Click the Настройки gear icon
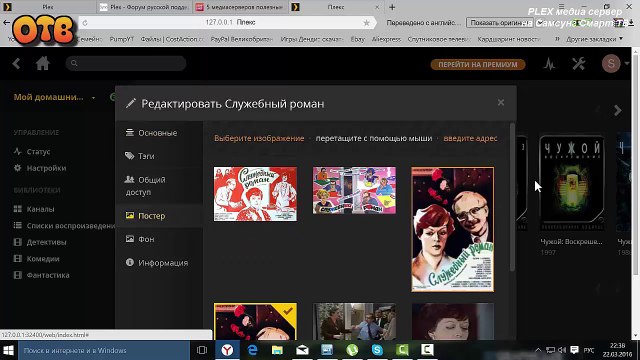This screenshot has width=640, height=360. tap(18, 168)
